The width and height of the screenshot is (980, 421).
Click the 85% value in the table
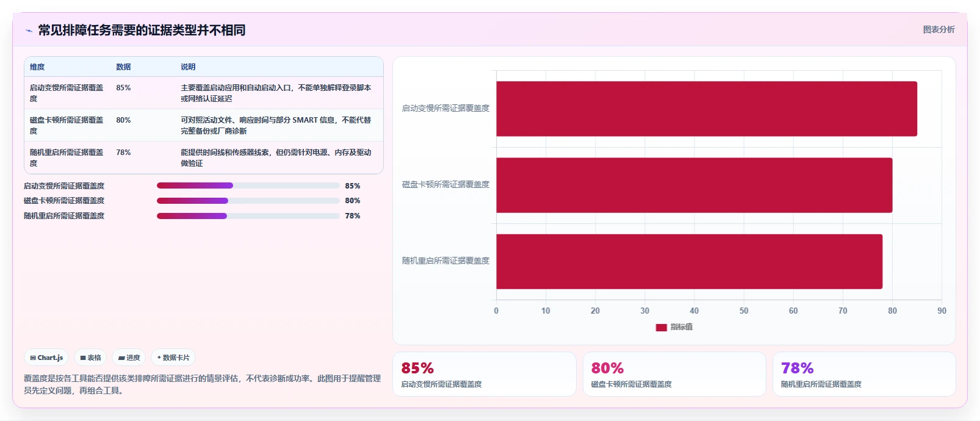tap(123, 88)
